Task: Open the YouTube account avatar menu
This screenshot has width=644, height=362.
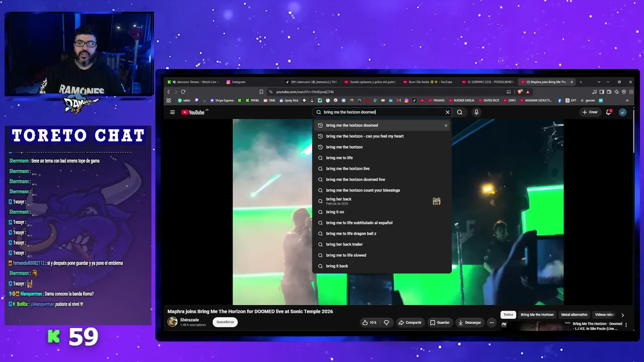Action: tap(622, 112)
